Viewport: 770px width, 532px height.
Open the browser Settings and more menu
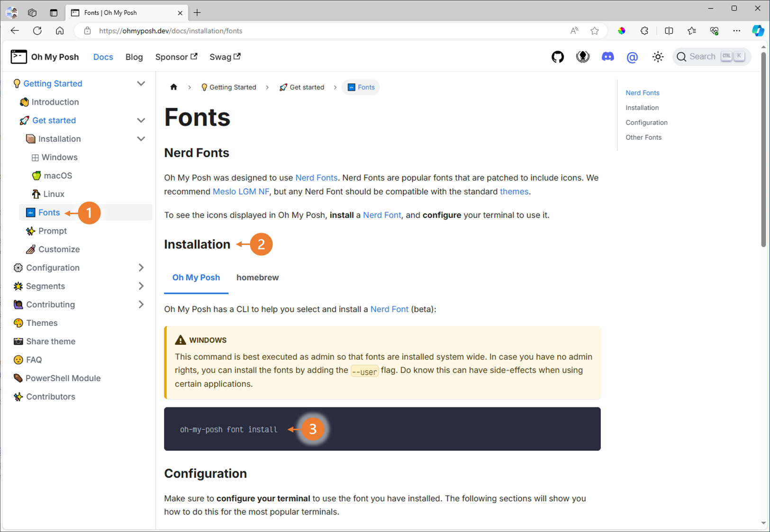[x=736, y=31]
